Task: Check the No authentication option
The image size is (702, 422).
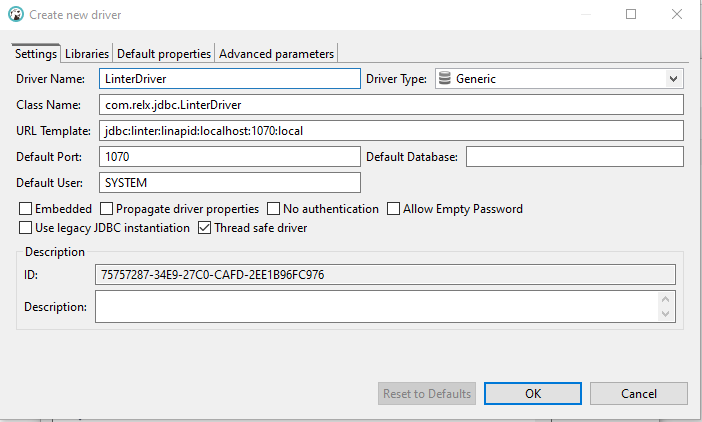Action: pos(273,209)
